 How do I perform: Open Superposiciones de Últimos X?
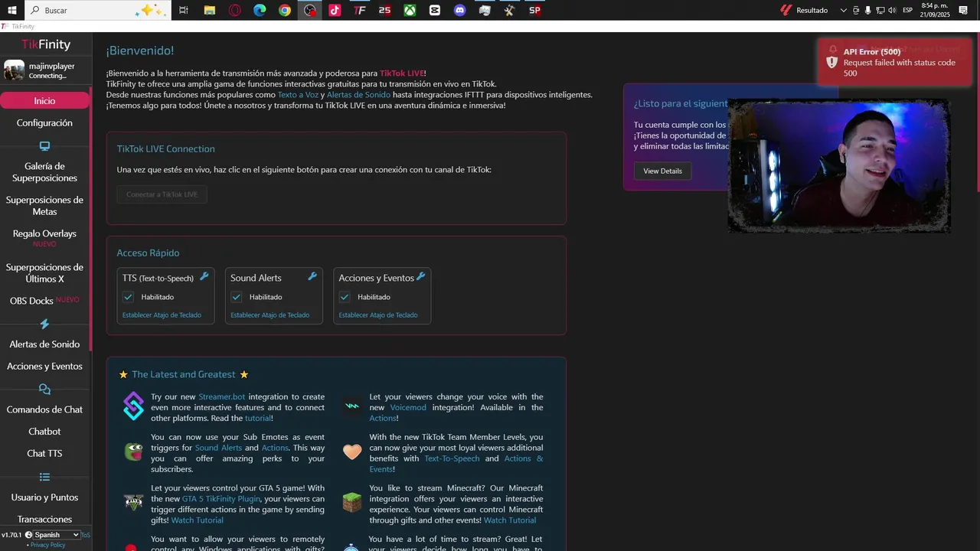[x=44, y=273]
